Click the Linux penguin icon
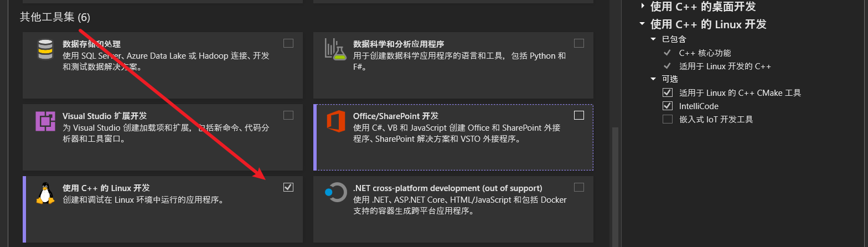This screenshot has height=247, width=868. click(x=45, y=193)
